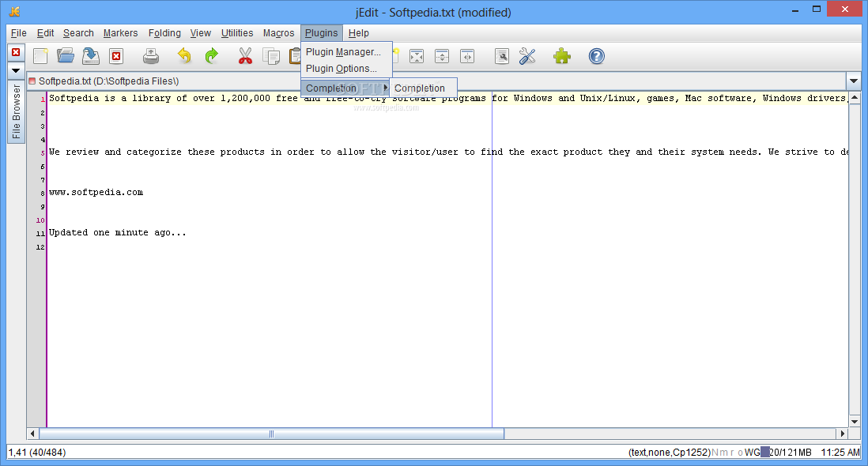
Task: Click the Unsplit view icon
Action: (x=417, y=56)
